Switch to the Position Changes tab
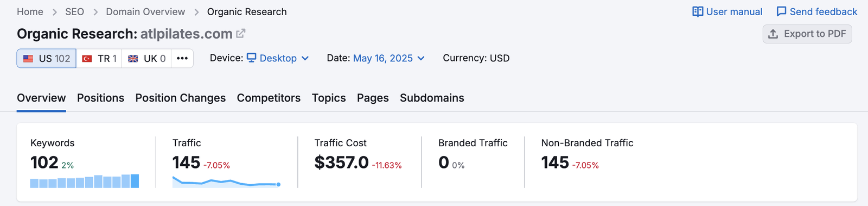The height and width of the screenshot is (206, 868). 180,98
